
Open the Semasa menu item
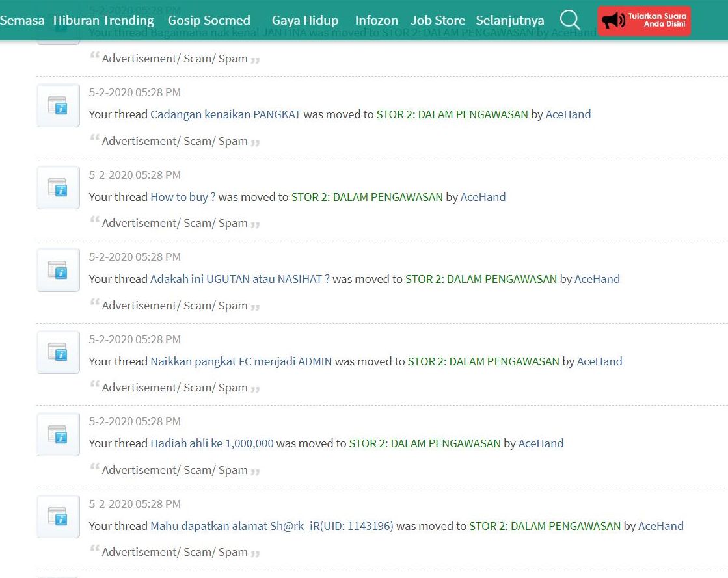pos(22,20)
